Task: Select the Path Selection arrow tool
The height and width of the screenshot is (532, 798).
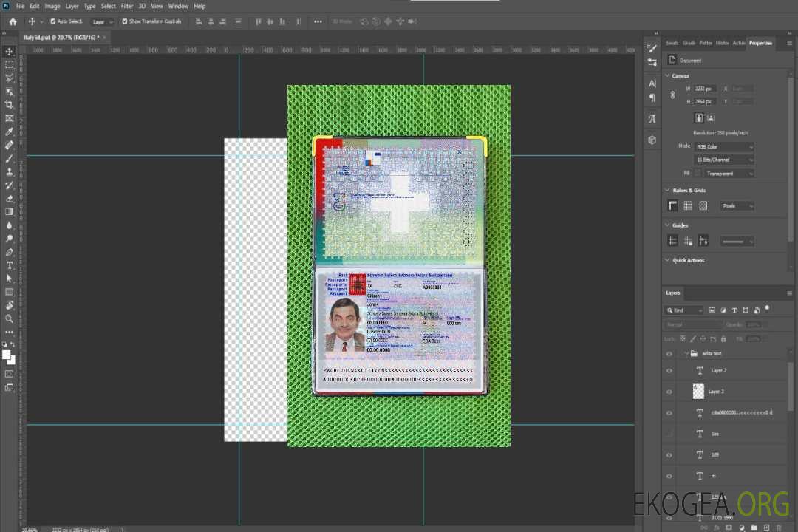Action: (x=9, y=279)
